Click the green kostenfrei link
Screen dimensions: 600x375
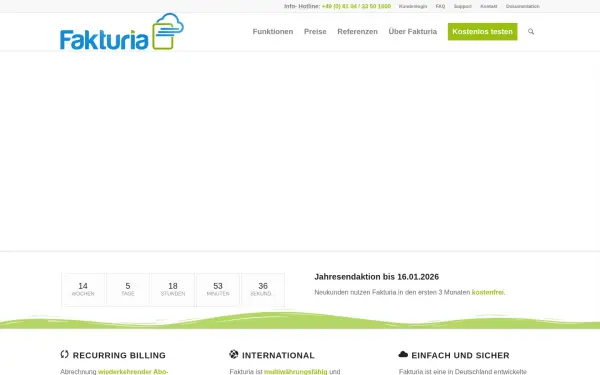tap(488, 292)
